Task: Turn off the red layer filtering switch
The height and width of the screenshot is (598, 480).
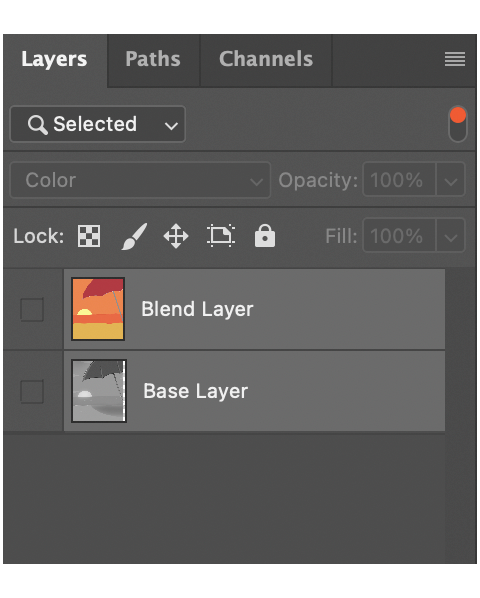Action: pyautogui.click(x=458, y=124)
